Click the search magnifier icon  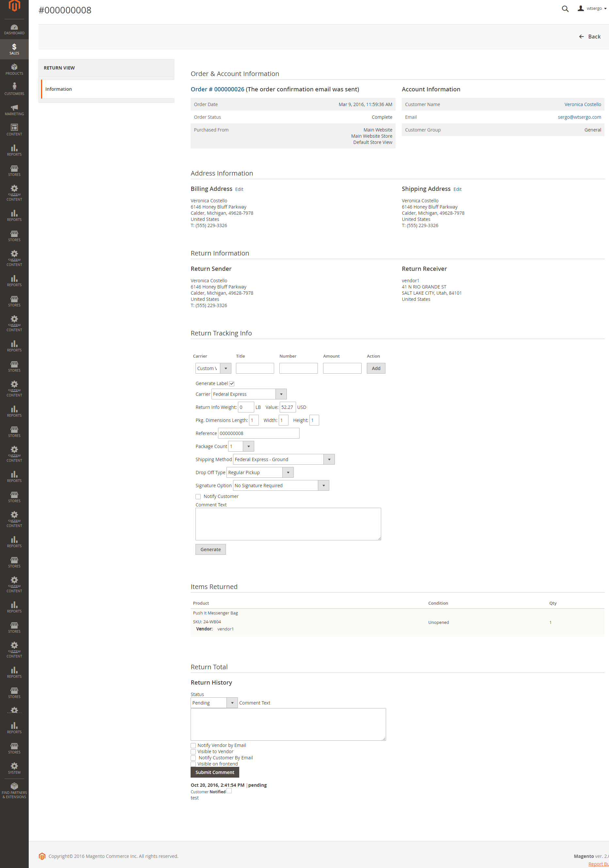point(565,9)
